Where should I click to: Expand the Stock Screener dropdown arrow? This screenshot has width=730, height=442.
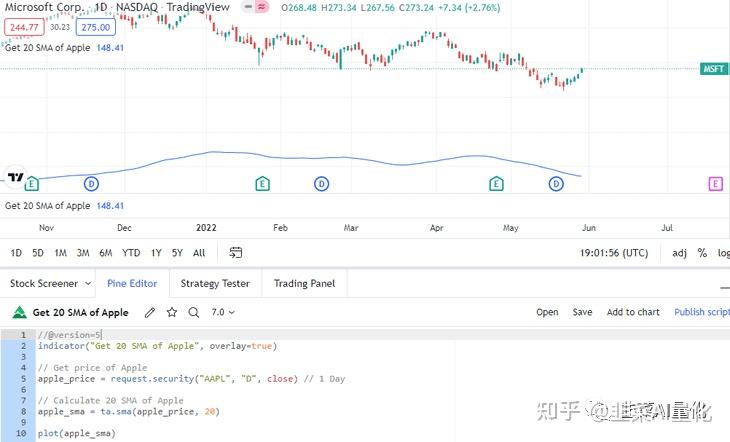pyautogui.click(x=88, y=283)
